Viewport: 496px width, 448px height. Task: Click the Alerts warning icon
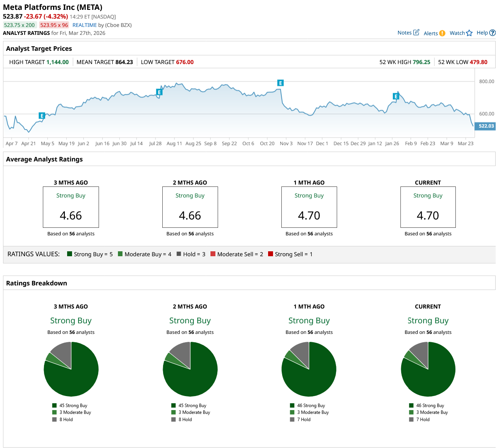point(442,33)
